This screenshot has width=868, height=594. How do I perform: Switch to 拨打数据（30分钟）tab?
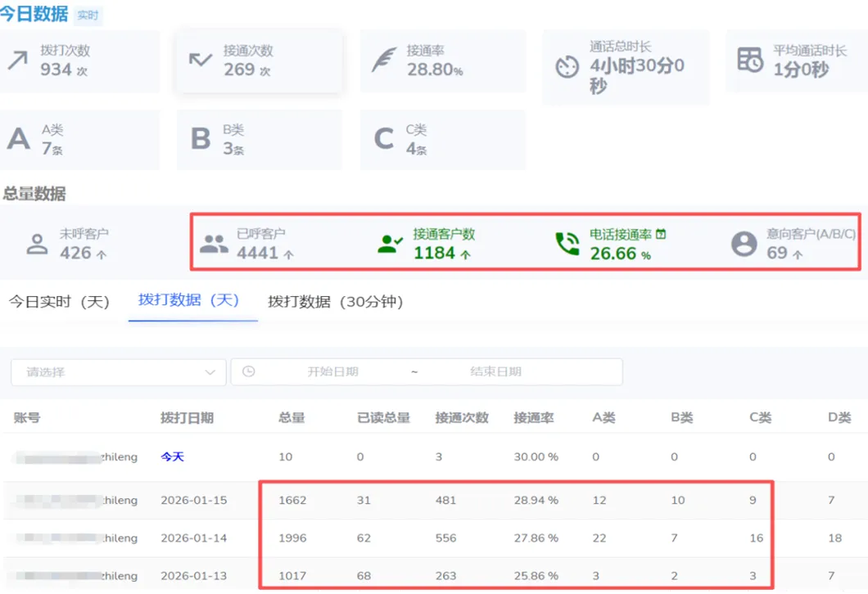(336, 302)
